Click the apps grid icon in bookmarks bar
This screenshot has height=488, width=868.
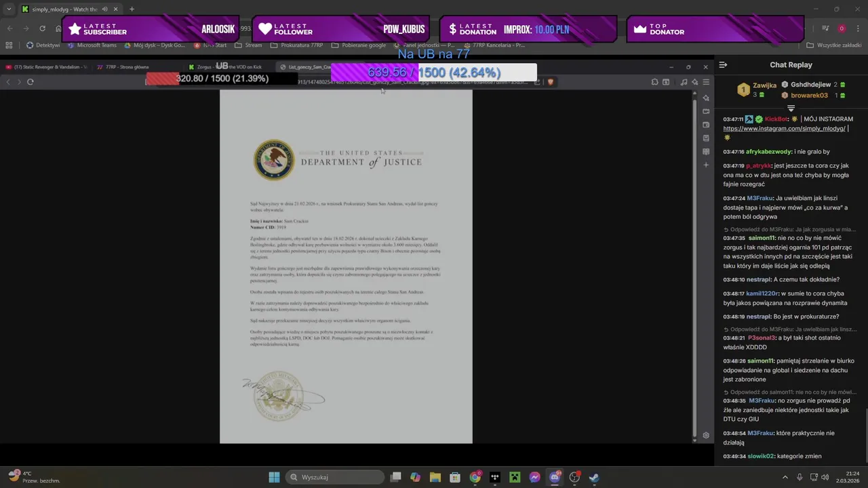coord(9,45)
